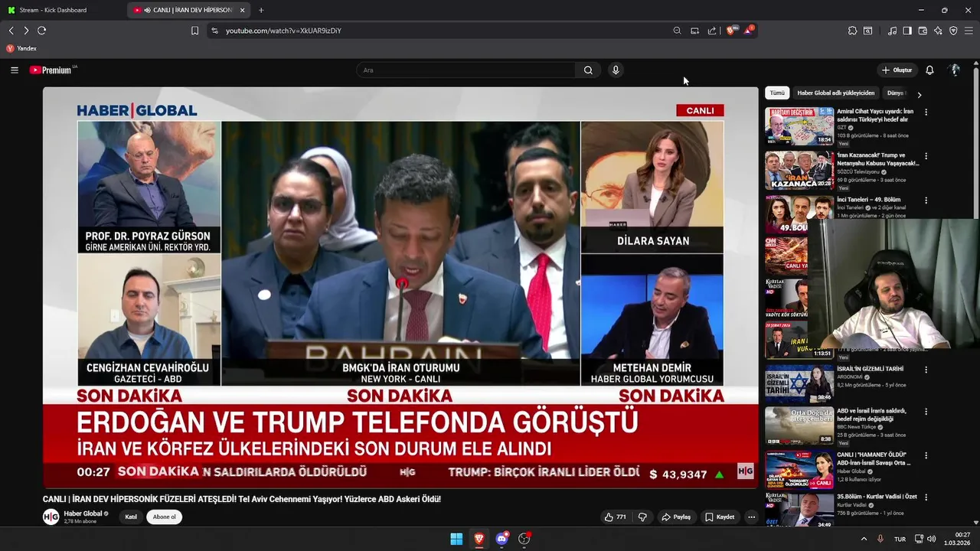Dislike the video with thumbs down
Image resolution: width=980 pixels, height=551 pixels.
tap(642, 517)
